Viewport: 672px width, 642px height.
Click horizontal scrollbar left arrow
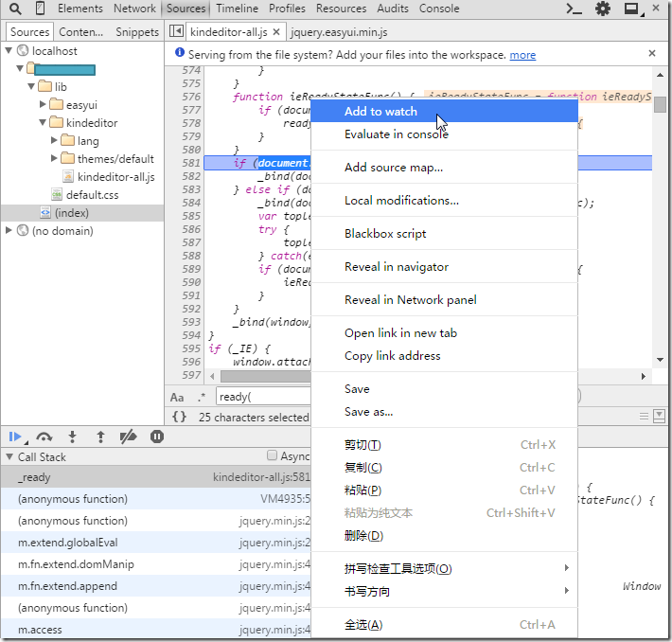click(x=212, y=377)
